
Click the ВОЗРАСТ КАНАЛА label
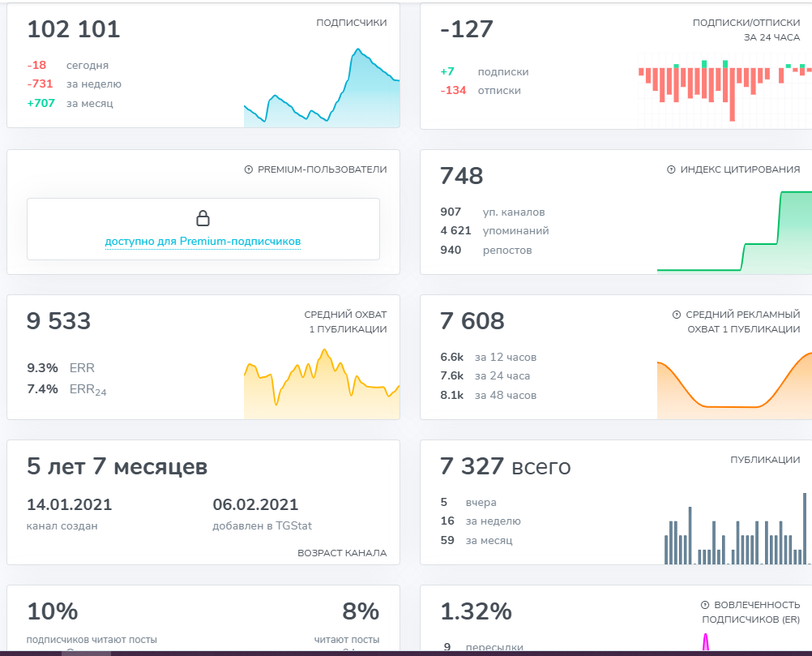coord(342,553)
